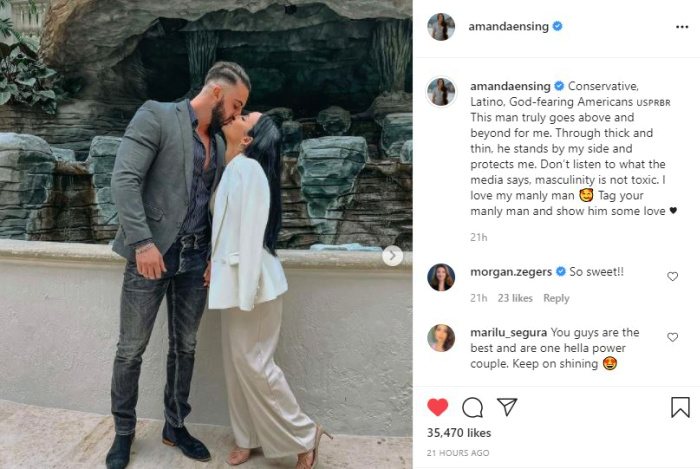
Task: Visit marilu_segura username link
Action: point(508,333)
